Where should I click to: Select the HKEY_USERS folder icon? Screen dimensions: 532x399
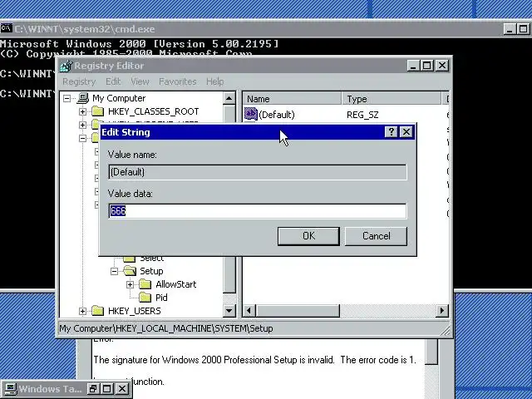98,310
